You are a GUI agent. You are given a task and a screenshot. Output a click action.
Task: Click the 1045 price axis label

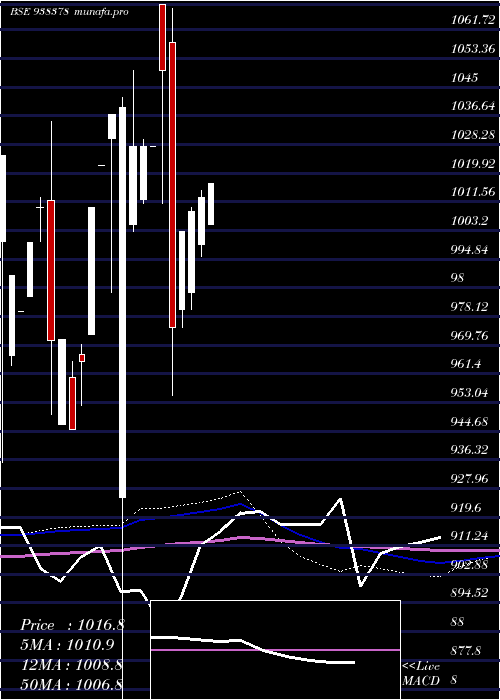pyautogui.click(x=465, y=77)
